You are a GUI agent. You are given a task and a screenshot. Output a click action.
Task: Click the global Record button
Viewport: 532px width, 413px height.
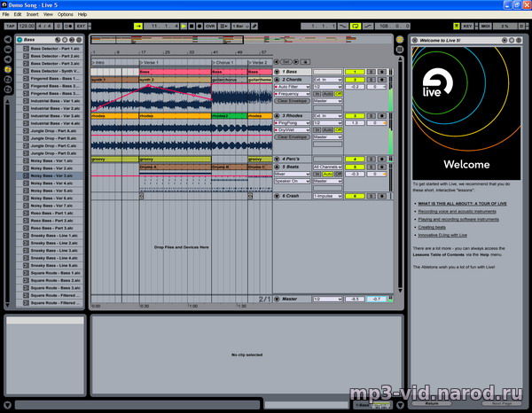point(199,26)
